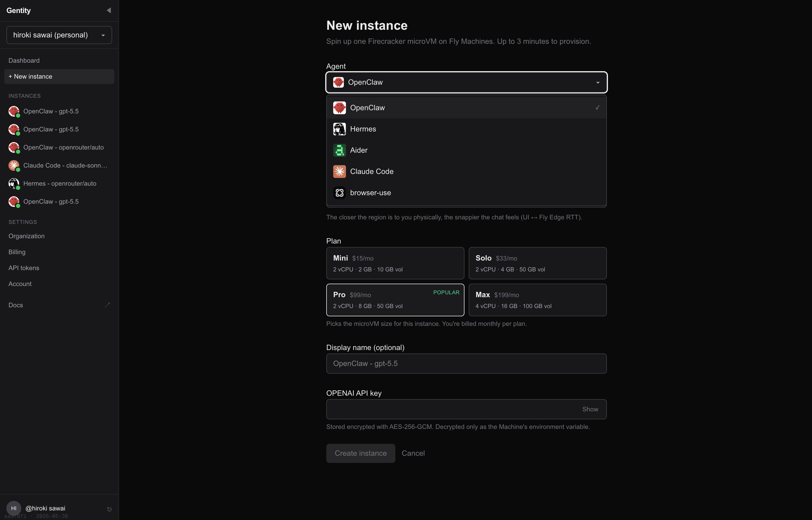Click the caret arrow of the Agent dropdown
Viewport: 812px width, 520px height.
pyautogui.click(x=598, y=83)
